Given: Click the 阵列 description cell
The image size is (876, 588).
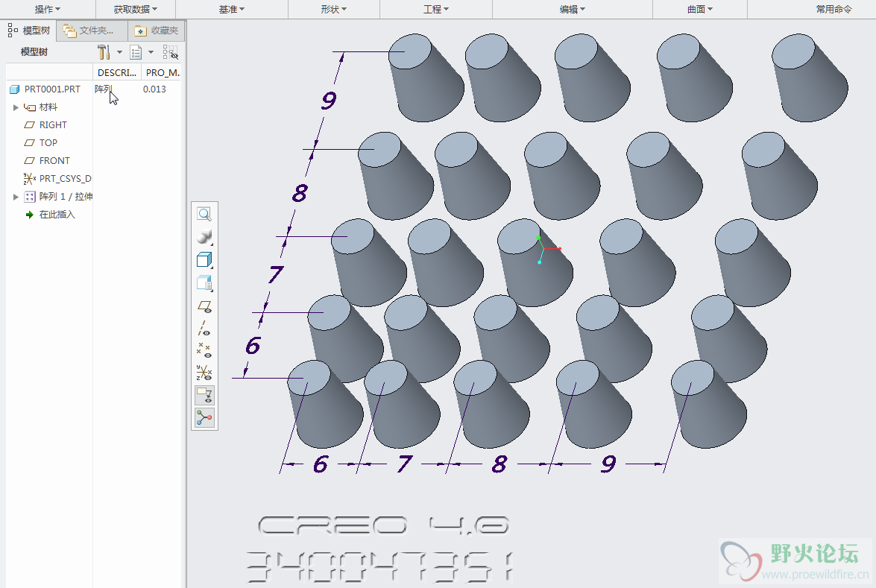Looking at the screenshot, I should pos(104,89).
